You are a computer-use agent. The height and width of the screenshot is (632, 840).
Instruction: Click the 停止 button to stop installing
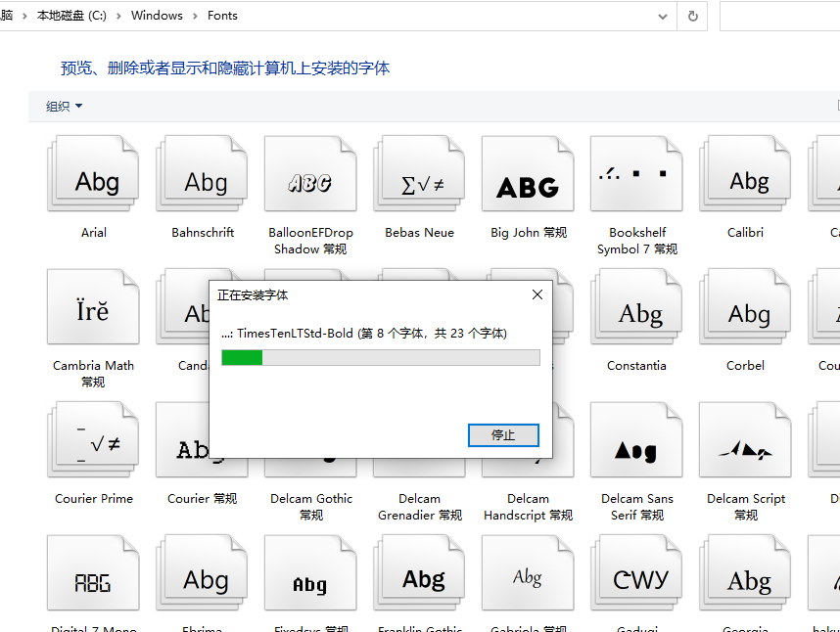(503, 435)
